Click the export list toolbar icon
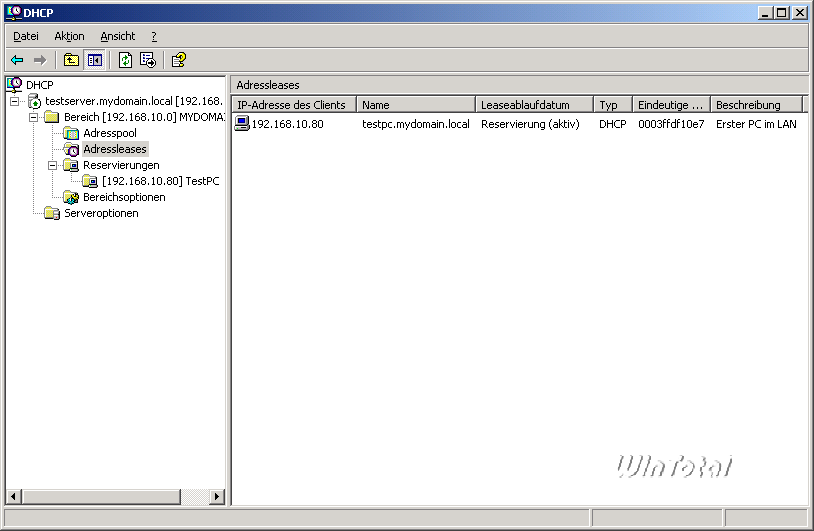The height and width of the screenshot is (531, 814). point(148,60)
